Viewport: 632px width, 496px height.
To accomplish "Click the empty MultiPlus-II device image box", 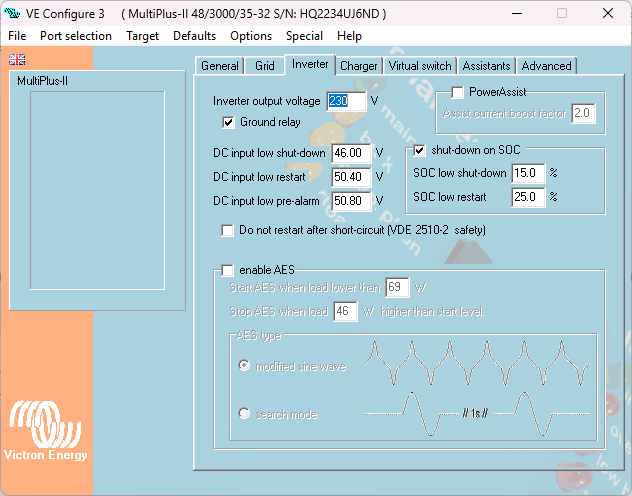I will click(97, 190).
